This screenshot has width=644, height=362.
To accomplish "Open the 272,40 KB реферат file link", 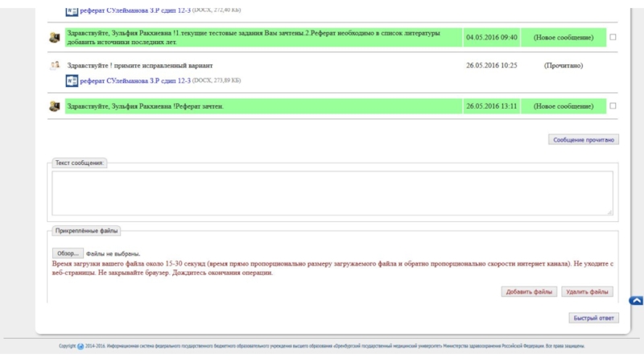I will tap(135, 10).
